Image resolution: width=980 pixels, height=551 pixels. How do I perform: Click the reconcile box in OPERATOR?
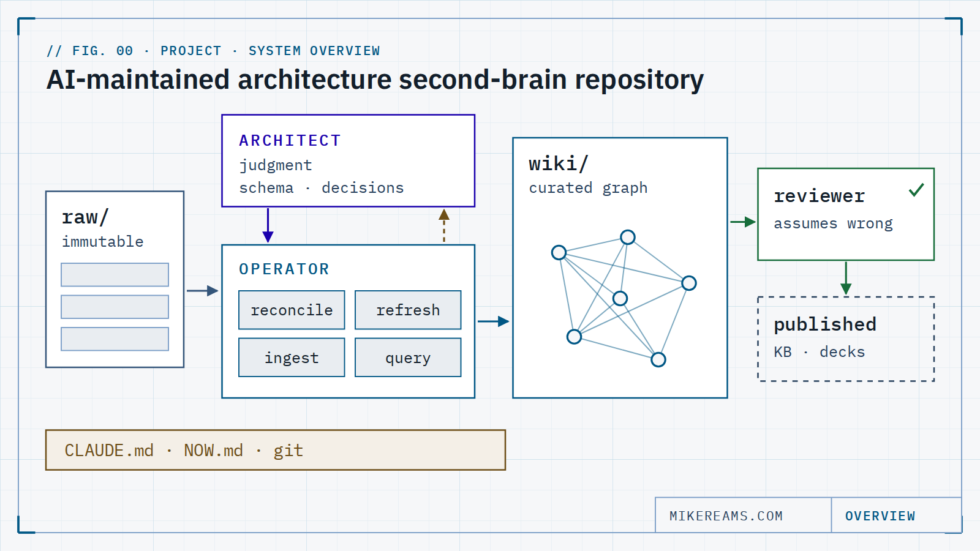tap(292, 310)
